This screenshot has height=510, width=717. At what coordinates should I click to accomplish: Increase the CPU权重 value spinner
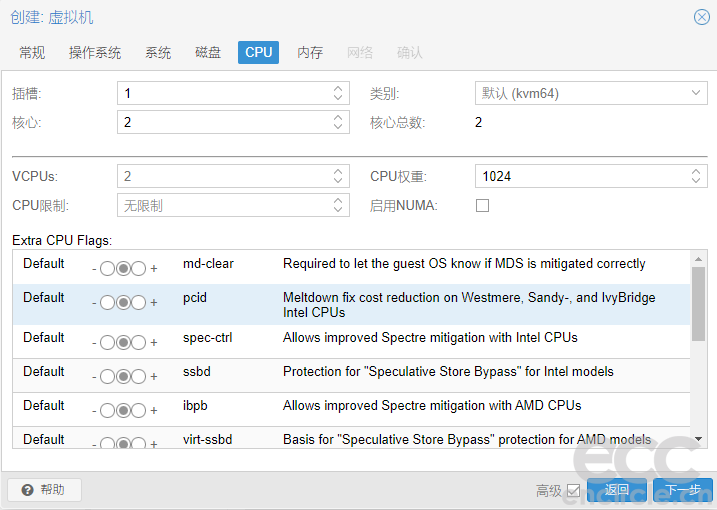697,171
